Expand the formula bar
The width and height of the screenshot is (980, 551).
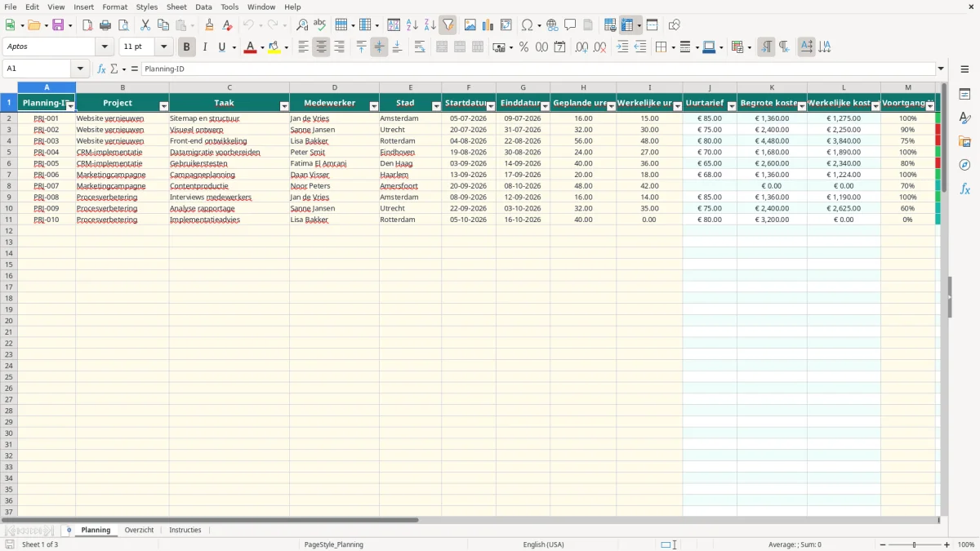tap(941, 69)
